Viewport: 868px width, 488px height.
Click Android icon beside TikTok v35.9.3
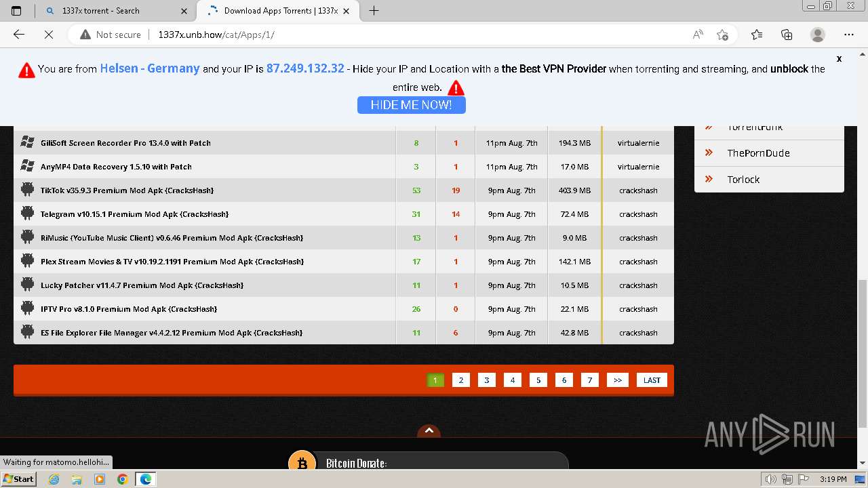tap(27, 190)
